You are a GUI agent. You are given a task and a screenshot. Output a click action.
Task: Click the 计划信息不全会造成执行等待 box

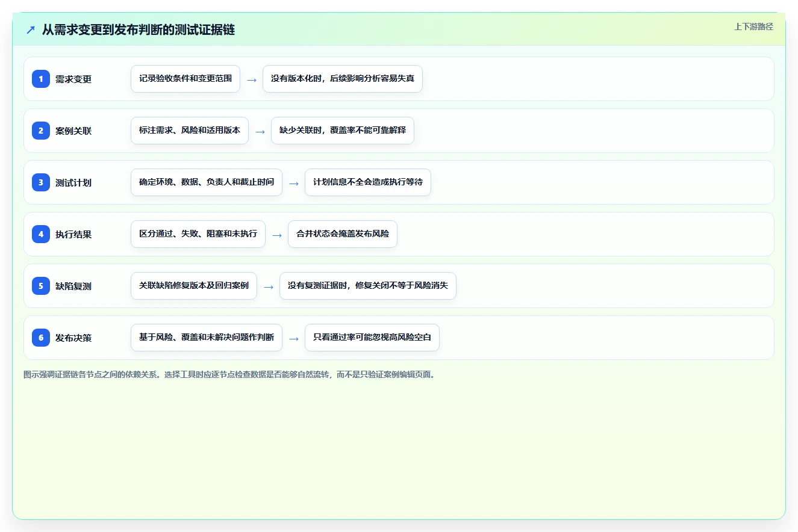[368, 182]
